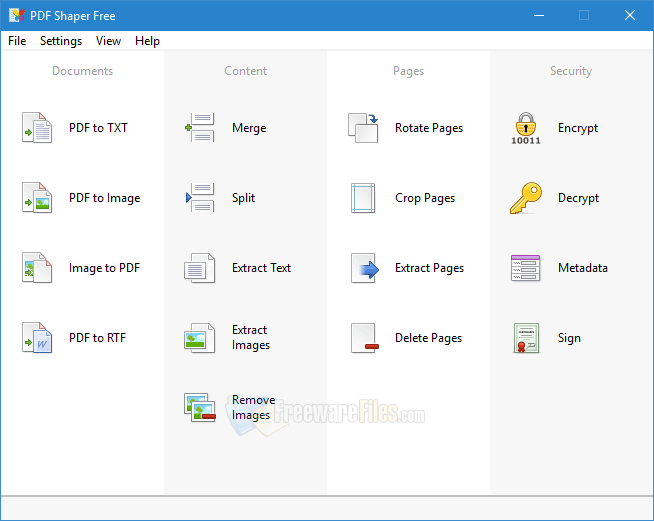Screen dimensions: 654x521
Task: Click the Documents column header
Action: 83,71
